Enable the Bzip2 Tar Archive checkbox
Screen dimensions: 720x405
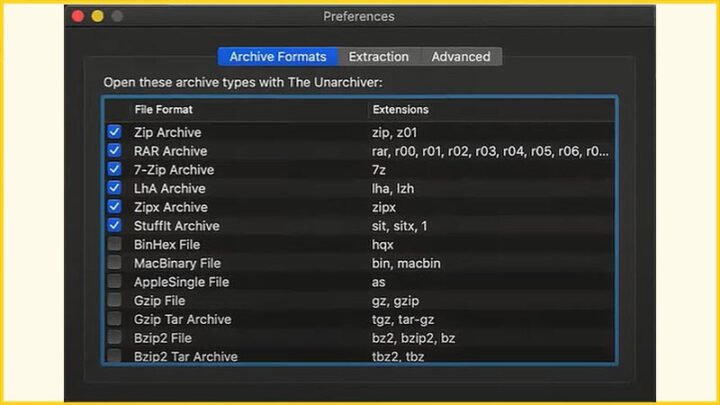114,355
